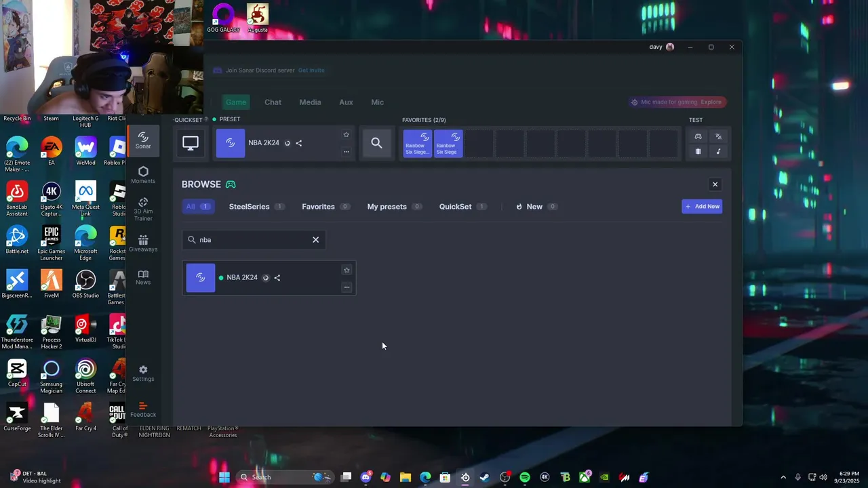Image resolution: width=868 pixels, height=488 pixels.
Task: Click the preset search field
Action: (x=254, y=240)
